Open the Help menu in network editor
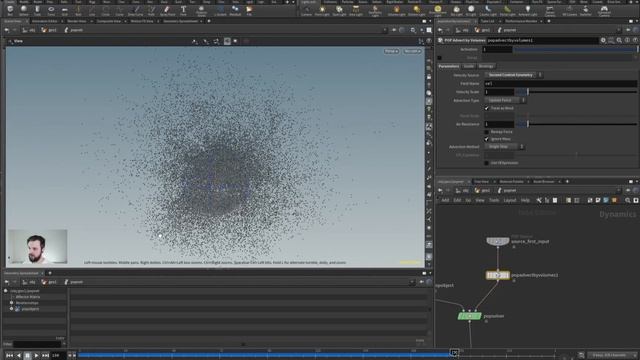The width and height of the screenshot is (640, 360). [x=525, y=200]
